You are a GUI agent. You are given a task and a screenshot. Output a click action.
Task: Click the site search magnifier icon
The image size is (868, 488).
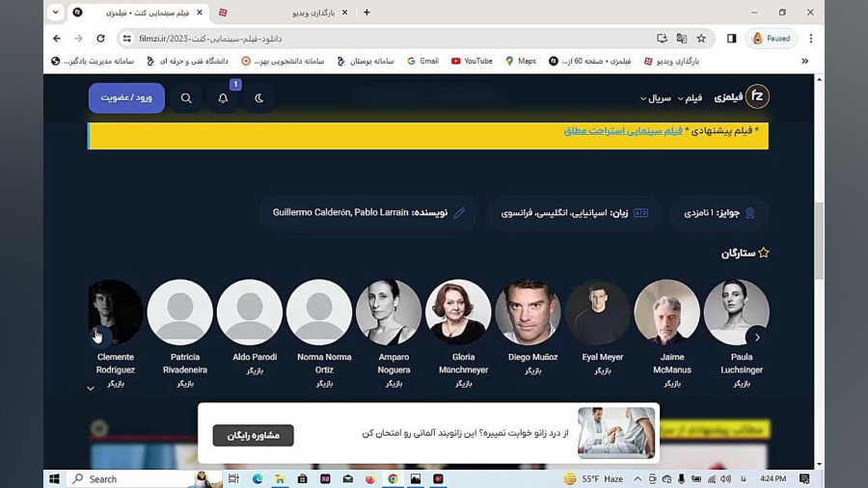click(186, 98)
